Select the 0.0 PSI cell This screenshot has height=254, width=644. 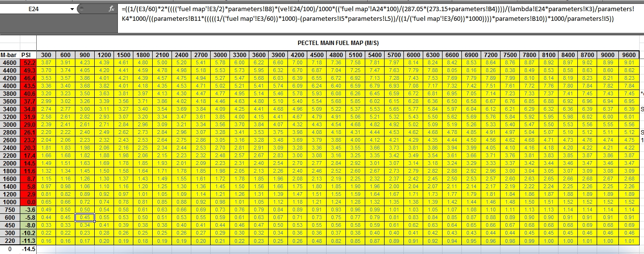29,202
